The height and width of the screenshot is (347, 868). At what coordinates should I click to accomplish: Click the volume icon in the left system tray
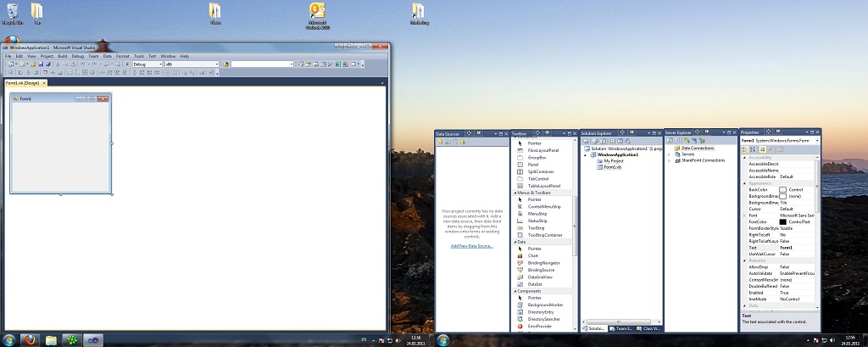point(398,340)
